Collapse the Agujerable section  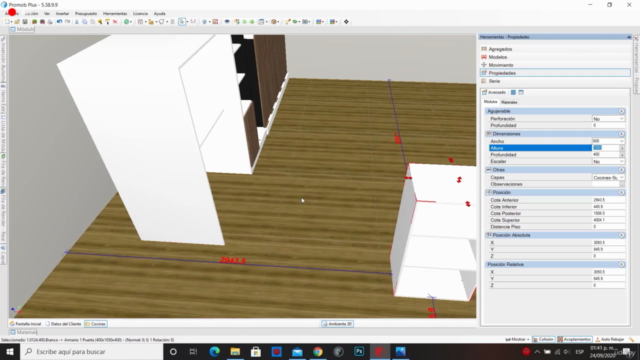[x=621, y=111]
